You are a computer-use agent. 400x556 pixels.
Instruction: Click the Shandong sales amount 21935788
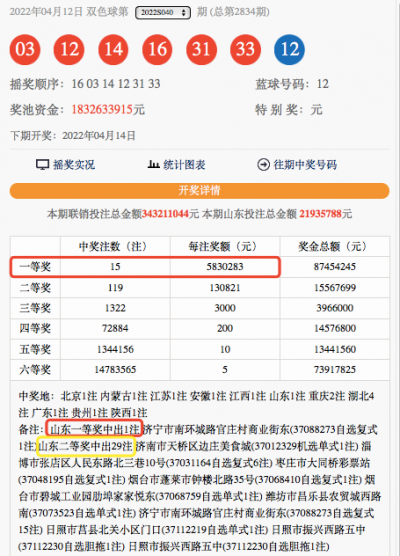pyautogui.click(x=321, y=214)
